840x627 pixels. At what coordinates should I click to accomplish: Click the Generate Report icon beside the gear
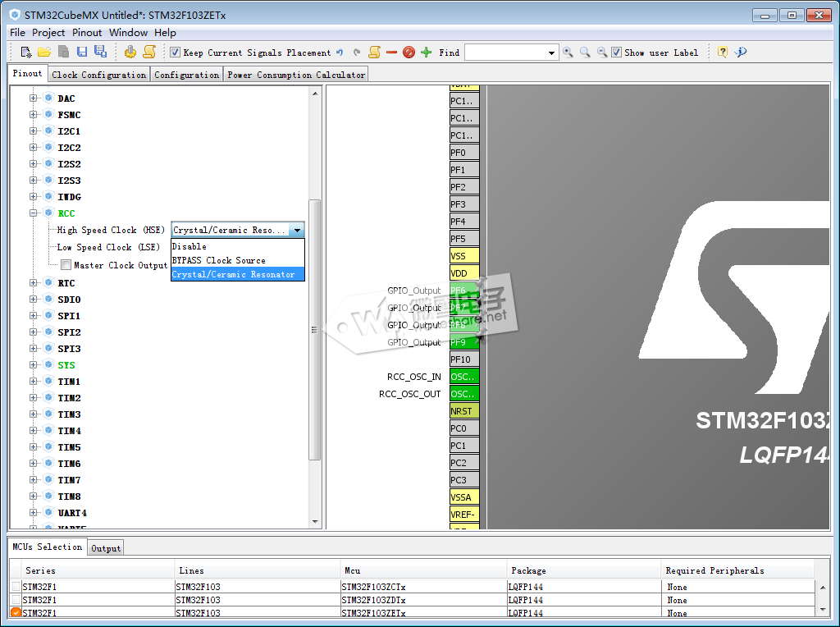tap(149, 52)
